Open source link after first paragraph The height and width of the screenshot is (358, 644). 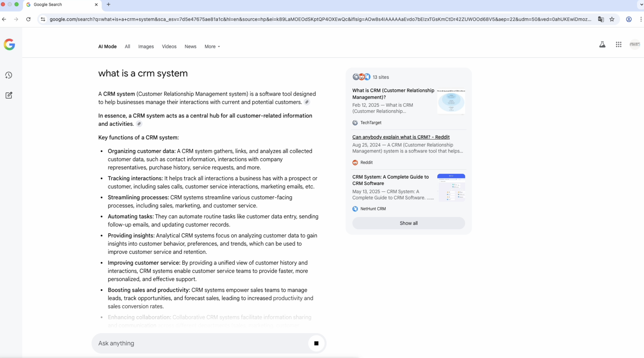[307, 102]
